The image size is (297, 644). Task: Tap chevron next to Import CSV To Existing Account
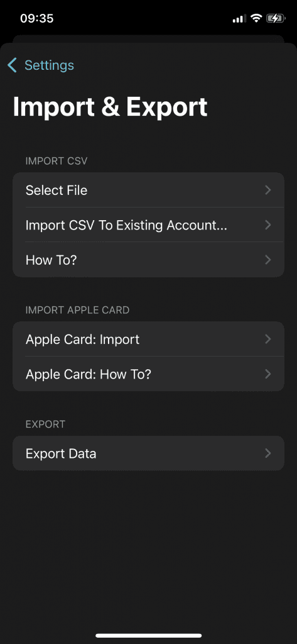click(x=268, y=225)
